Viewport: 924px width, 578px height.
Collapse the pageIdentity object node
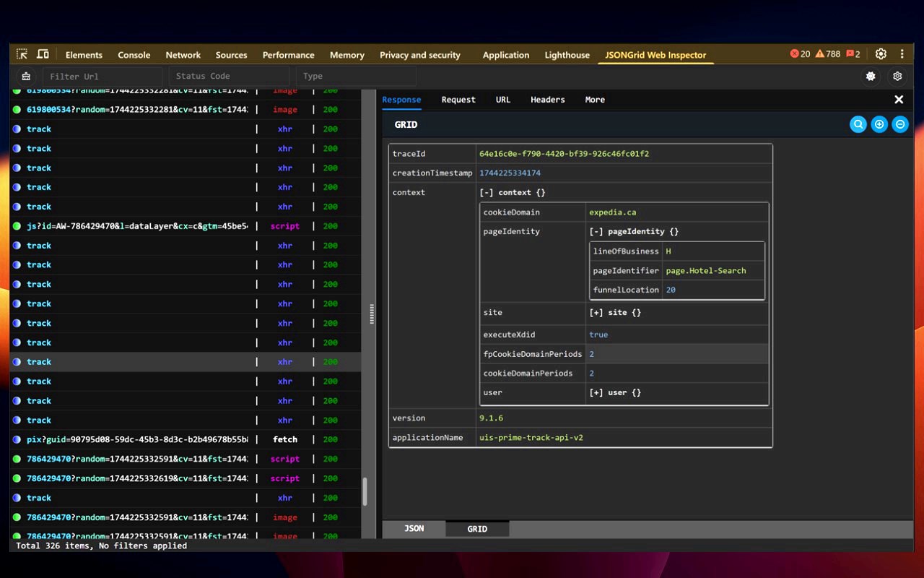(596, 232)
